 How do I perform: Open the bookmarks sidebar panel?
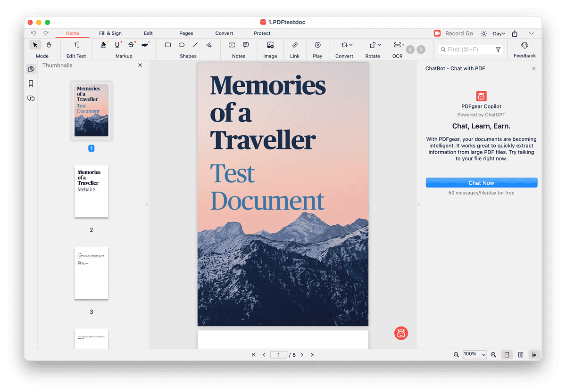[31, 83]
